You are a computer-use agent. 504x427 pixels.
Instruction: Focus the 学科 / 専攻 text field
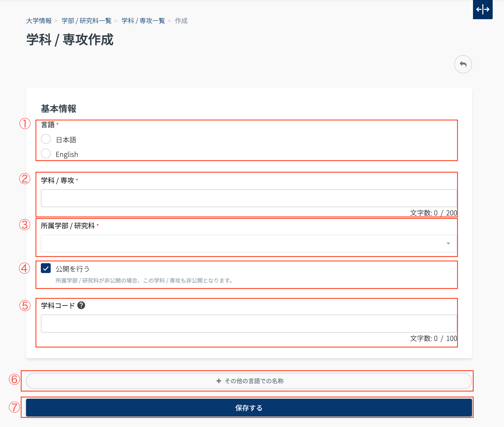pos(249,198)
